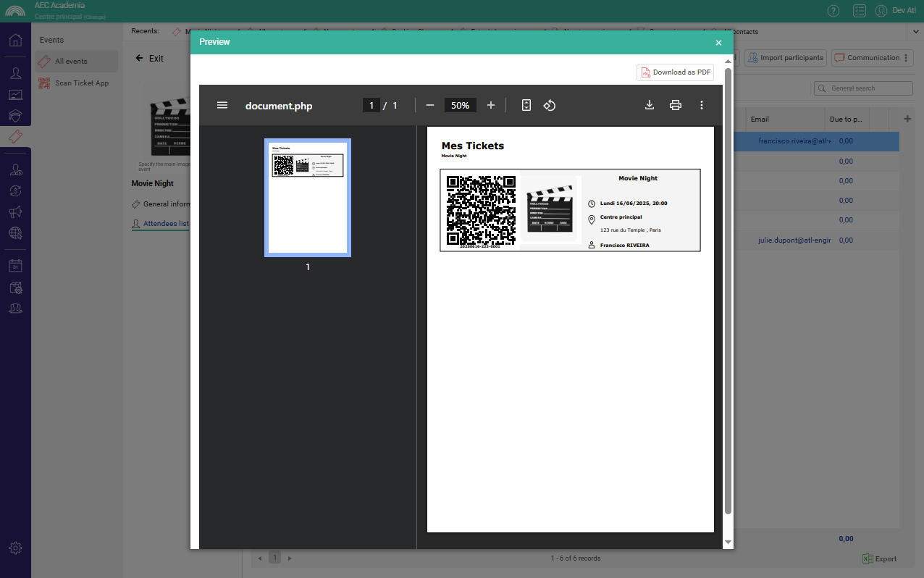This screenshot has width=924, height=578.
Task: Zoom out the PDF document
Action: pos(430,105)
